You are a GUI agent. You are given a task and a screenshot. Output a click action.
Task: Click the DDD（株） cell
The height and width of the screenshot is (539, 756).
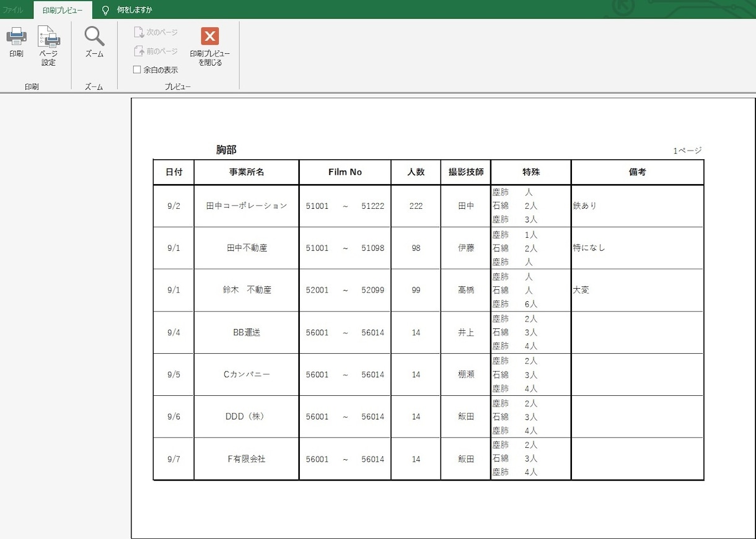click(247, 417)
